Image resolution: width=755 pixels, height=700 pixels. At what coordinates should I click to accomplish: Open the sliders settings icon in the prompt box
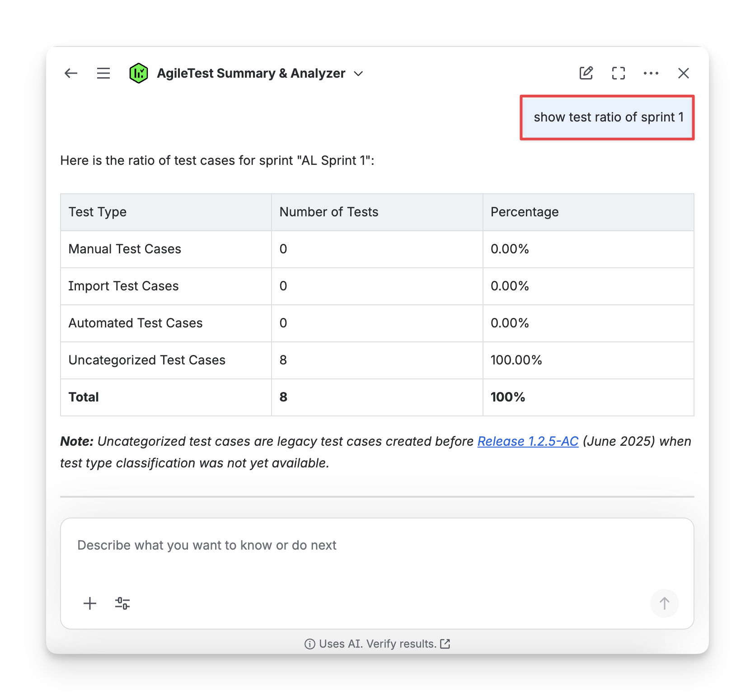pos(122,603)
